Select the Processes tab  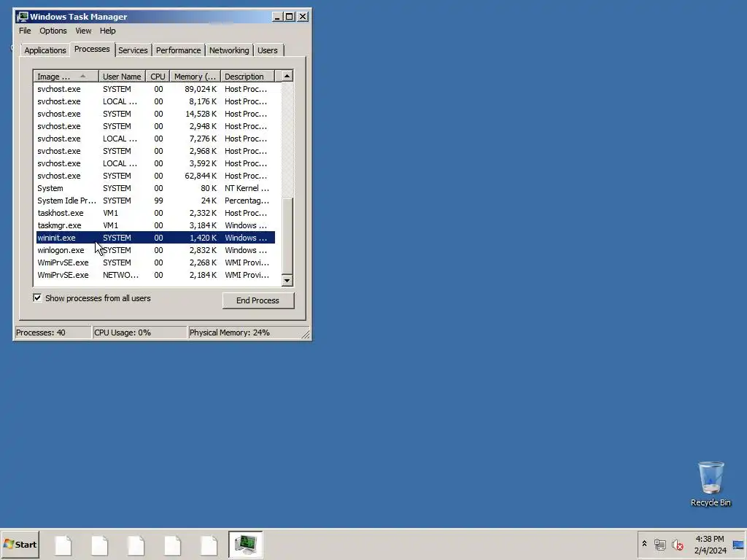tap(92, 49)
